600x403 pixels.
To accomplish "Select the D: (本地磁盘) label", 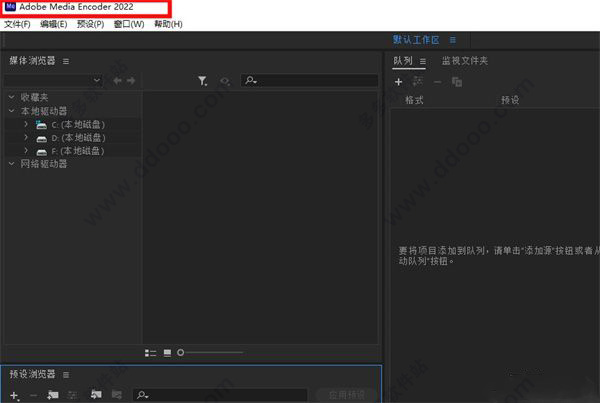I will point(78,138).
